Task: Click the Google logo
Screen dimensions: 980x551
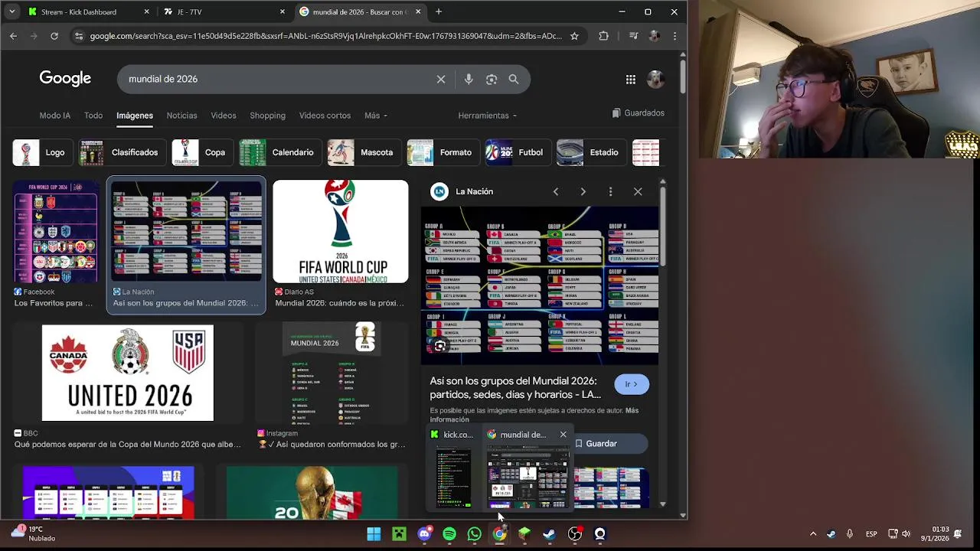Action: click(65, 78)
